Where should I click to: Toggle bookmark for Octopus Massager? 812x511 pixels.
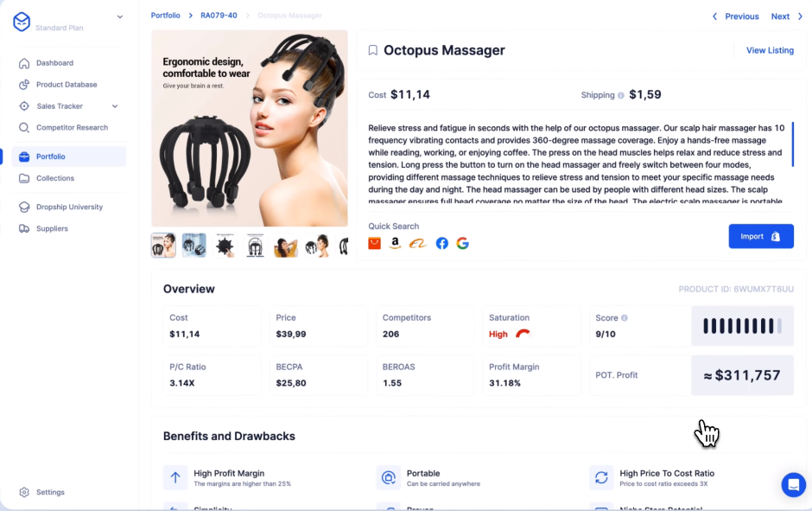click(373, 50)
